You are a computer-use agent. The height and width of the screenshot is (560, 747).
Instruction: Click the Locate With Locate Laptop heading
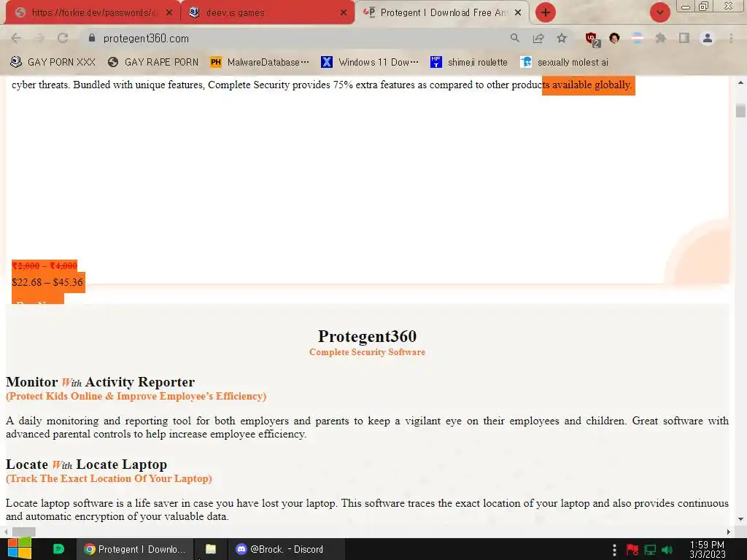[x=86, y=464]
